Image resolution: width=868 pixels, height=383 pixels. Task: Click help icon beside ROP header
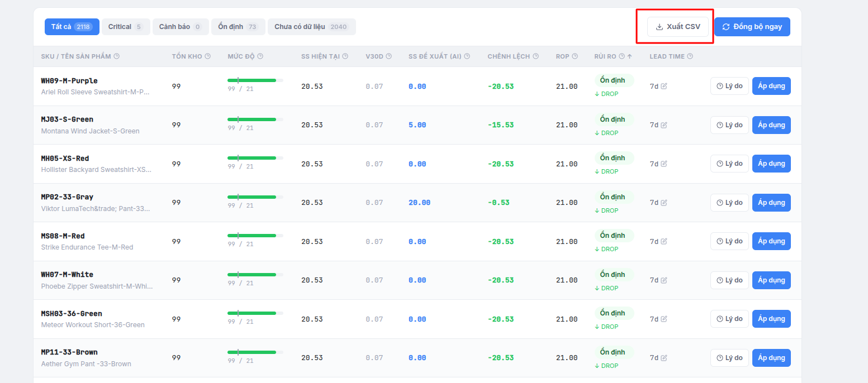click(x=575, y=56)
